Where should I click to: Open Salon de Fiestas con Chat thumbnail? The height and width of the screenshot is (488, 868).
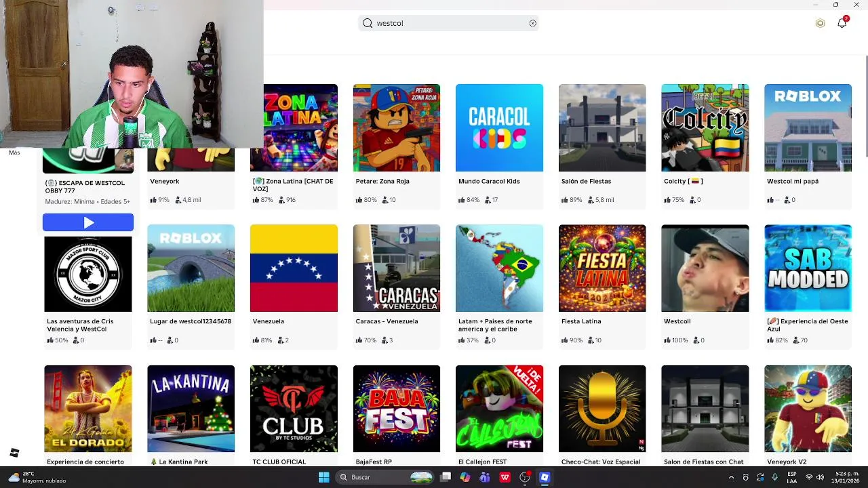click(x=705, y=409)
